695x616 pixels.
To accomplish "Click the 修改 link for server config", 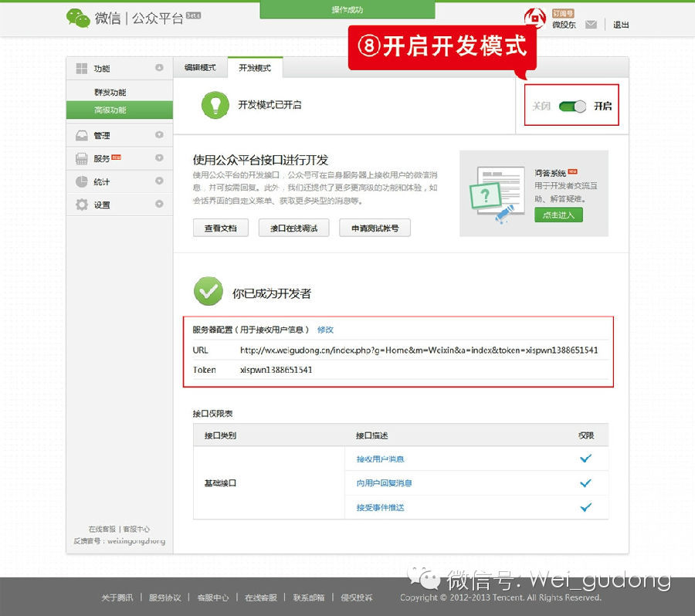I will click(325, 330).
